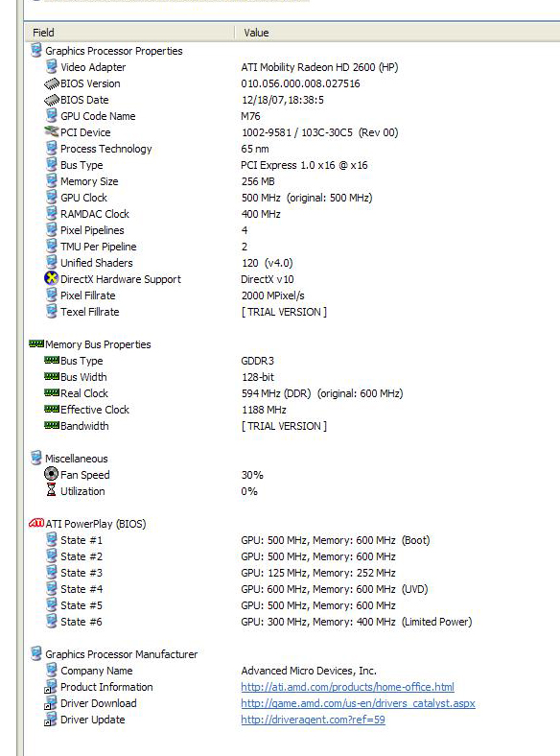Viewport: 560px width, 756px height.
Task: Click the PCI Device card icon
Action: click(52, 131)
